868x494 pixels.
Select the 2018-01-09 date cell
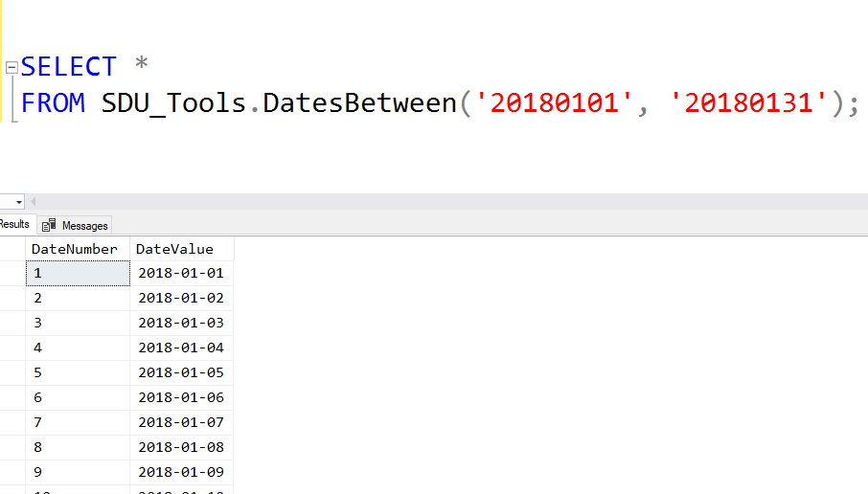click(182, 472)
